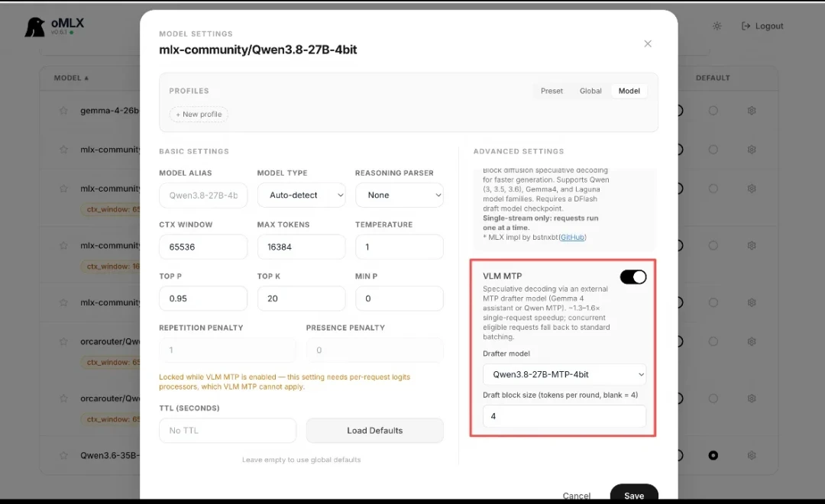The image size is (825, 504).
Task: Click the DEFAULT column header
Action: [713, 78]
